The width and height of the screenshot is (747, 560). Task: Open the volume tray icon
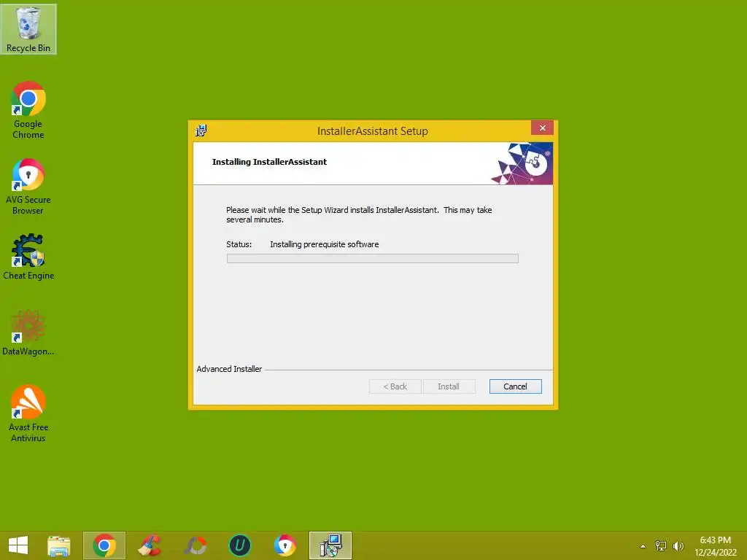(x=678, y=545)
